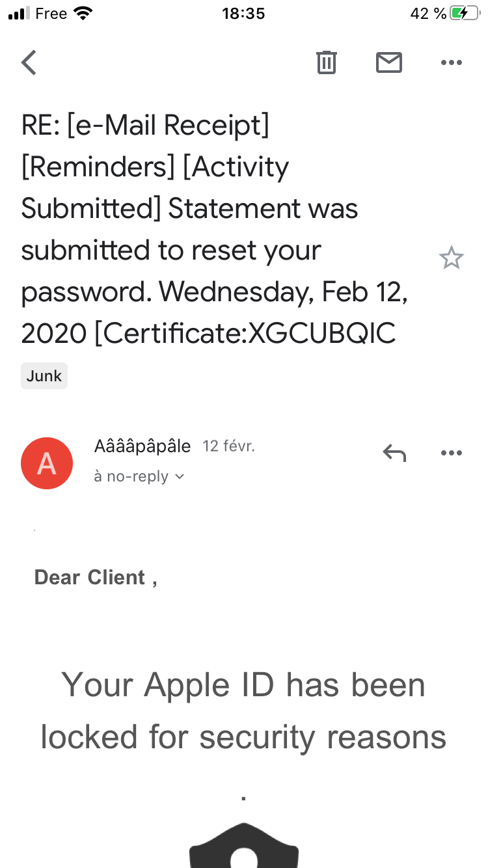Tap the Junk label chip
Viewport: 488px width, 868px height.
[x=44, y=375]
